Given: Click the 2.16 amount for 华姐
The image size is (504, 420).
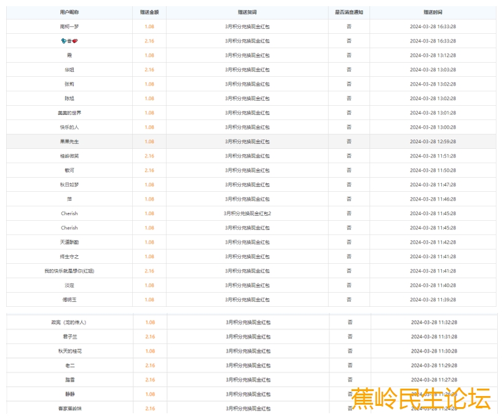Looking at the screenshot, I should 149,69.
